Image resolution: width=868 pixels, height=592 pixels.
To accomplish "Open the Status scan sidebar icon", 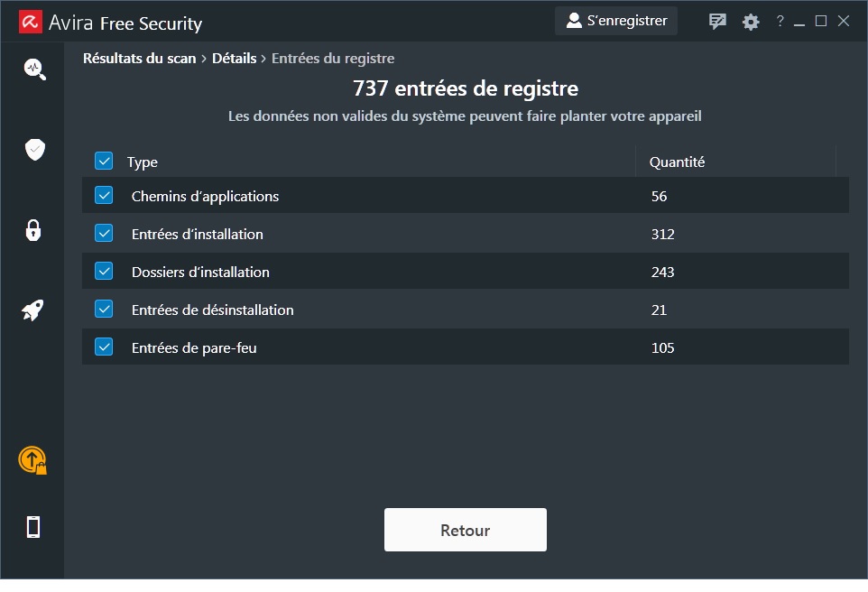I will coord(34,69).
